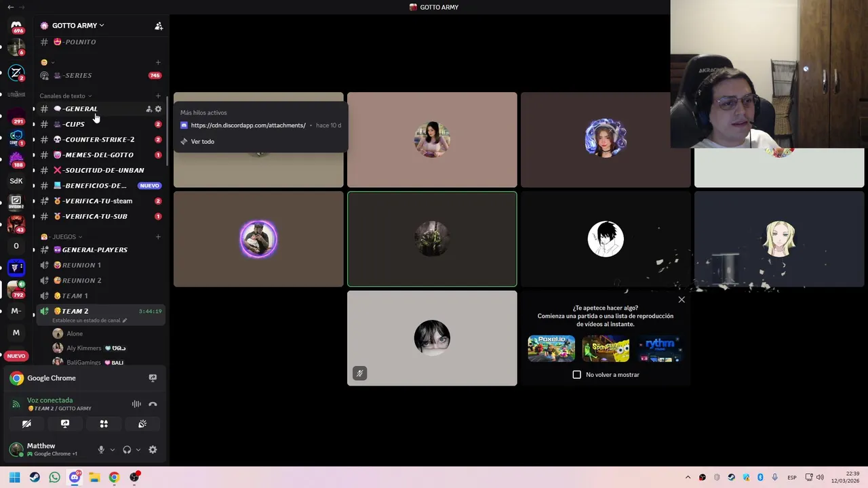868x488 pixels.
Task: Deafen with the headphones icon
Action: click(127, 449)
